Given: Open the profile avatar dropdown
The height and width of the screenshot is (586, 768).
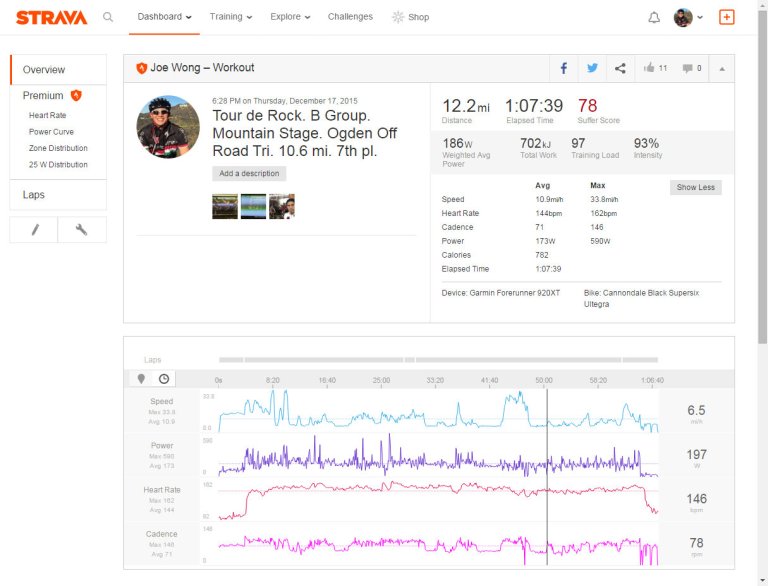Looking at the screenshot, I should pyautogui.click(x=688, y=17).
